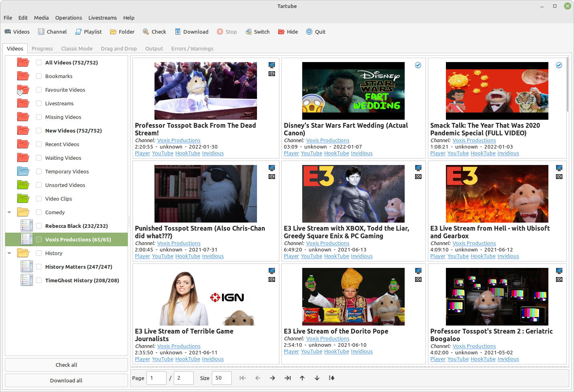Click CC icon on E3 Dorito Pope video

click(x=418, y=279)
